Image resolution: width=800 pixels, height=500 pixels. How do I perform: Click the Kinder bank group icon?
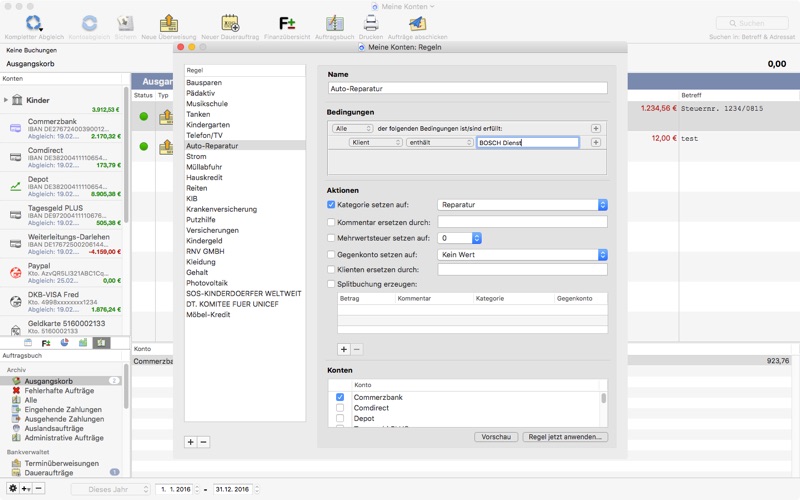click(17, 100)
